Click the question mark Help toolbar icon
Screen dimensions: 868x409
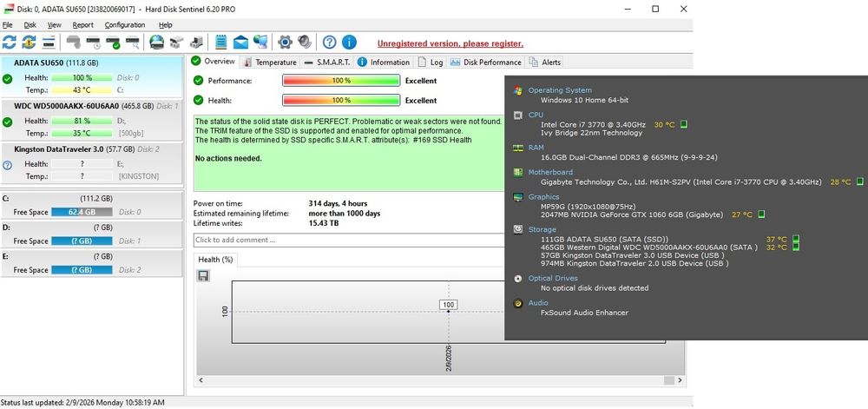(x=329, y=42)
